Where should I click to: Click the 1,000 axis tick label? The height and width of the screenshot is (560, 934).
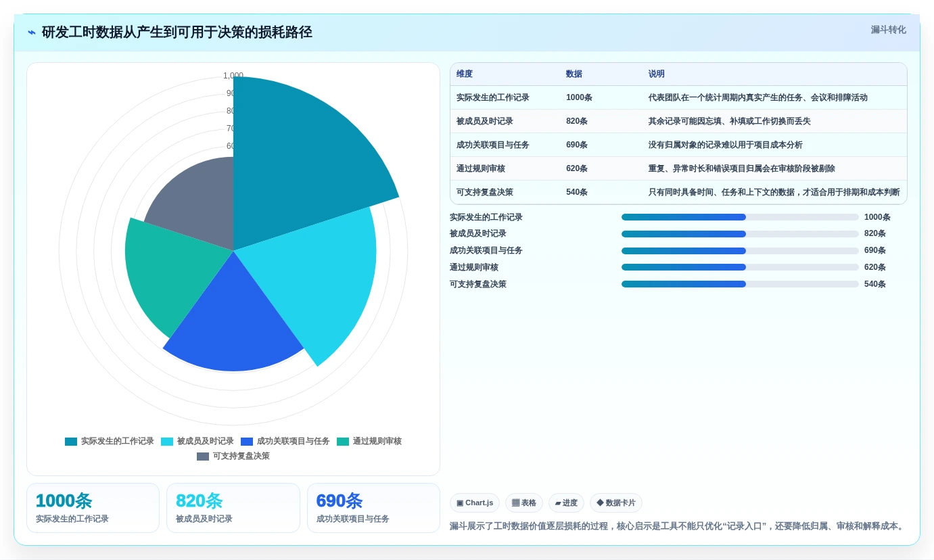[x=233, y=76]
